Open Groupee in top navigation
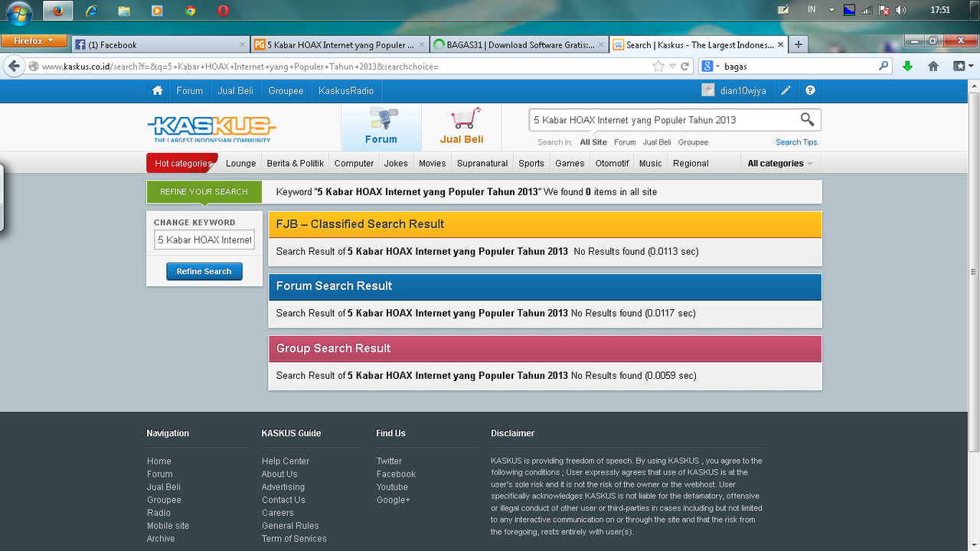 (286, 90)
